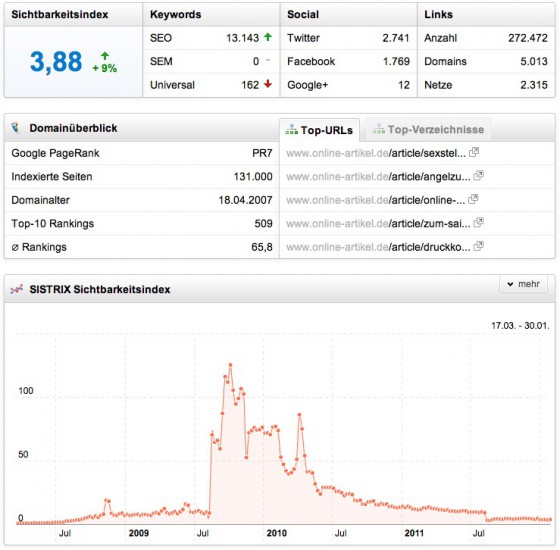The width and height of the screenshot is (560, 550).
Task: Click the SEO keywords row
Action: coord(211,38)
